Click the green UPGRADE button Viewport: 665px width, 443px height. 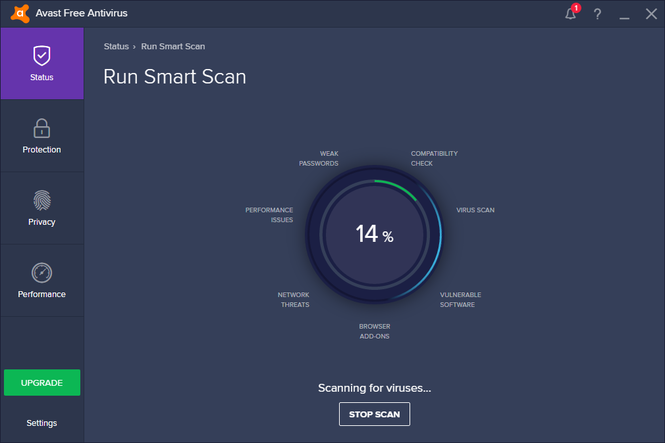click(x=42, y=382)
